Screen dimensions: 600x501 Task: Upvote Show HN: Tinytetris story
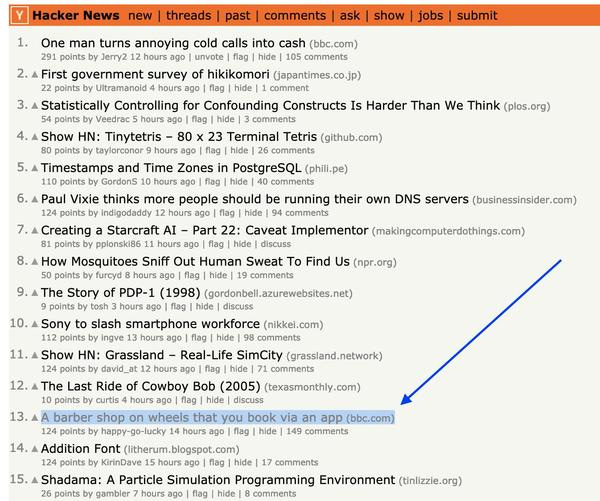pos(34,137)
